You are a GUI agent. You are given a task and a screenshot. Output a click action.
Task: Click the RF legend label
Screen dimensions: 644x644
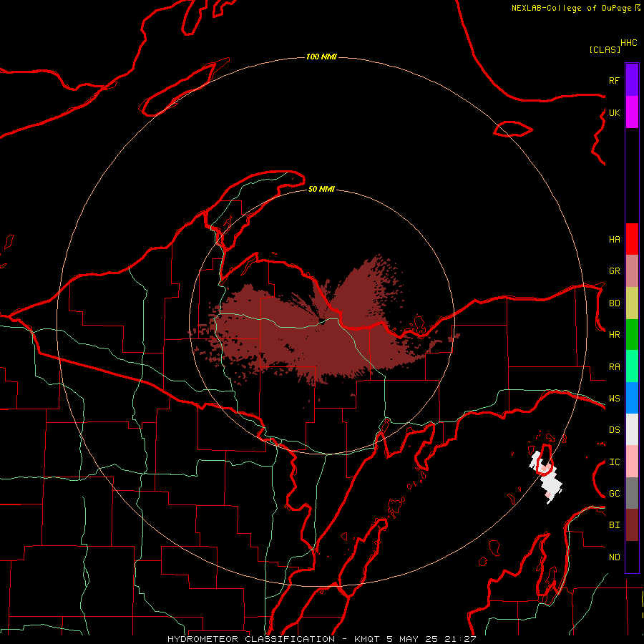coord(614,80)
